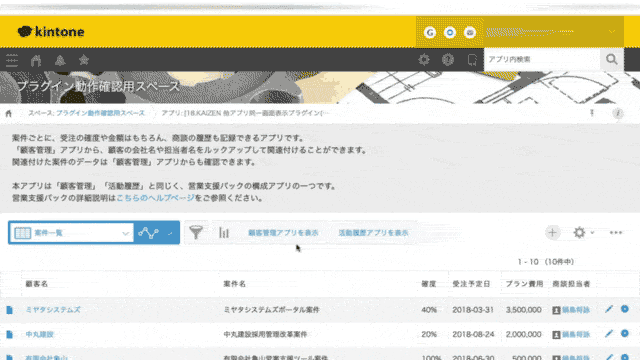The height and width of the screenshot is (360, 640).
Task: Click the 2,000,000 cost cell
Action: tap(524, 335)
